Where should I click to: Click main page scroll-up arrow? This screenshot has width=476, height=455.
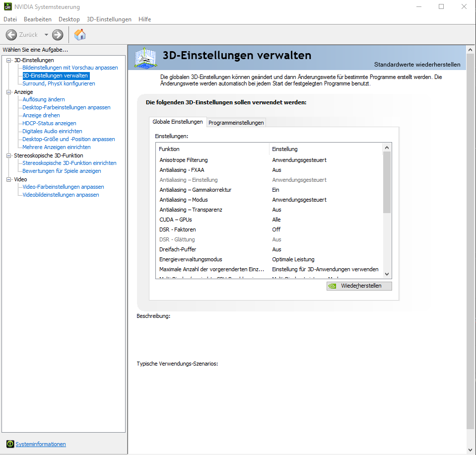point(470,50)
